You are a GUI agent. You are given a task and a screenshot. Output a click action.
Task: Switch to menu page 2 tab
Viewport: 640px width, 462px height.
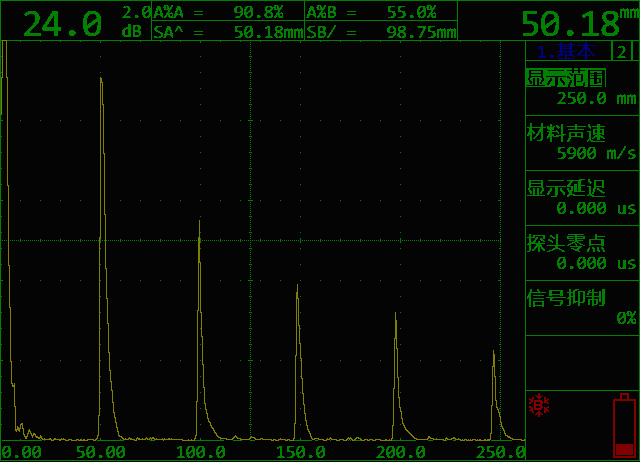[x=622, y=53]
